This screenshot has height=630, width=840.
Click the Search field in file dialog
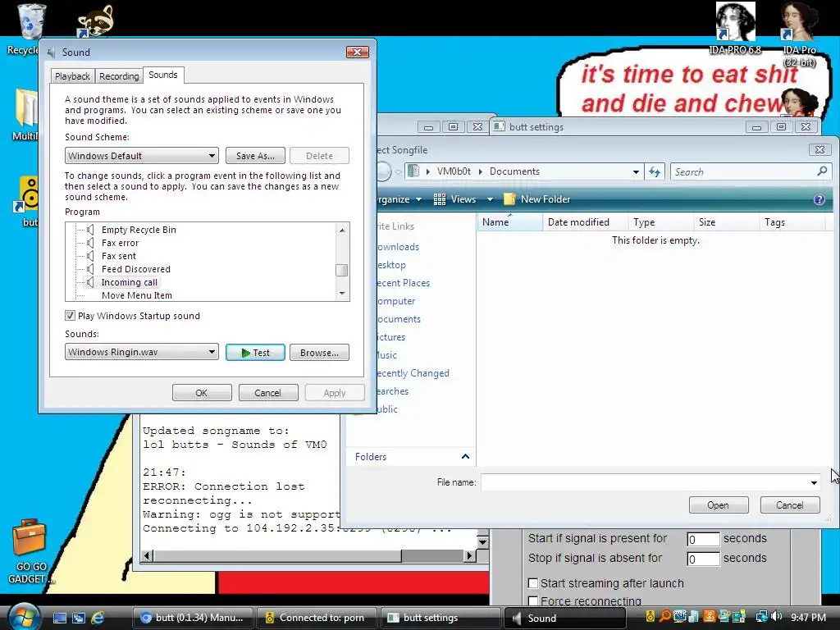(x=743, y=172)
